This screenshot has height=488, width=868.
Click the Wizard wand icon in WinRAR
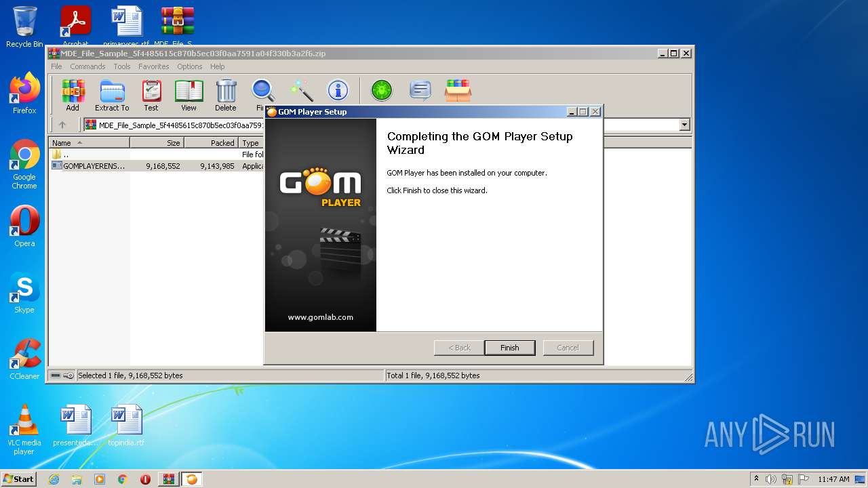pyautogui.click(x=301, y=91)
